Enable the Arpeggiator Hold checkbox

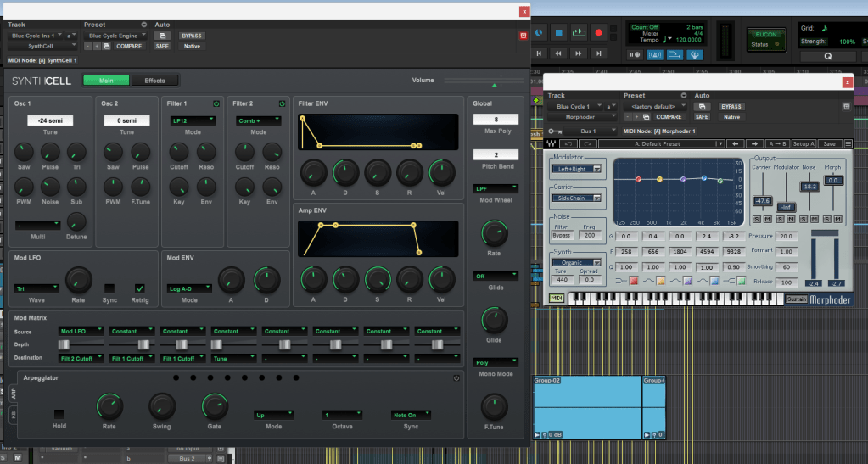point(59,414)
